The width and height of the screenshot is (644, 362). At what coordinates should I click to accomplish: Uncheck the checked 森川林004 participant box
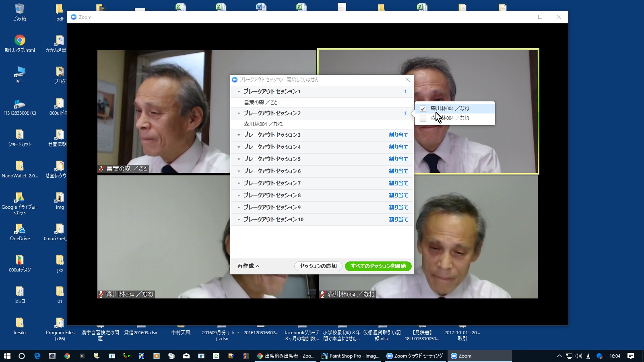click(x=423, y=109)
